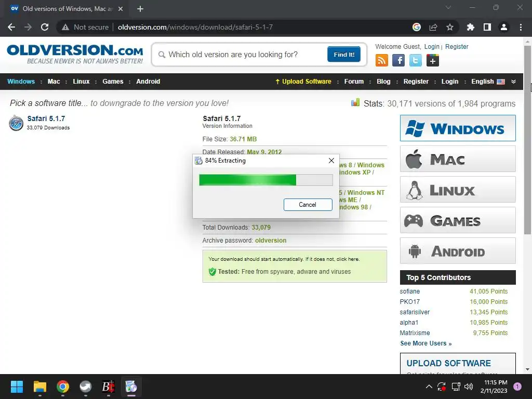Close the 84% Extracting dialog
Viewport: 532px width, 399px height.
331,161
